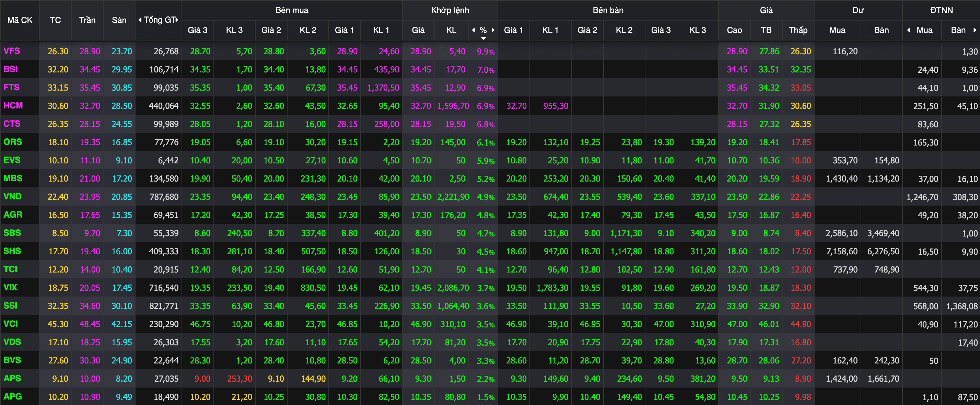Open stock symbol VDS

12,342
